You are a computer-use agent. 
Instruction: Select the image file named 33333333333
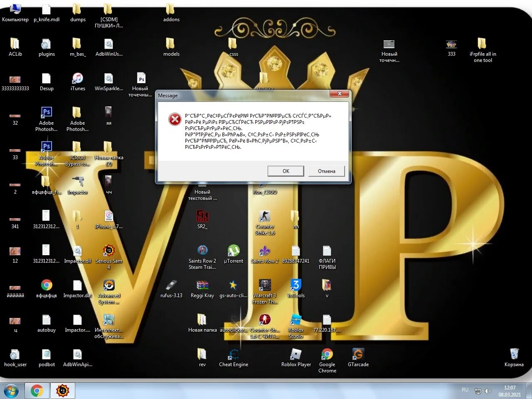coord(15,81)
